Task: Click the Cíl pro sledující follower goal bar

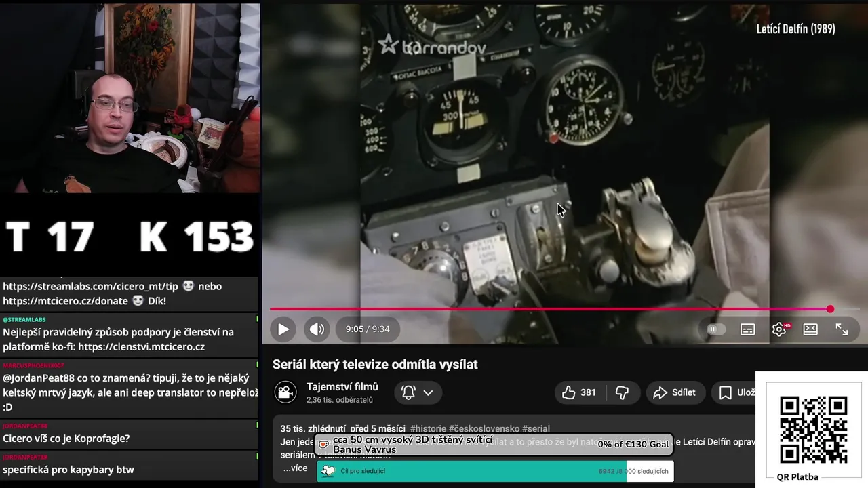Action: 495,471
